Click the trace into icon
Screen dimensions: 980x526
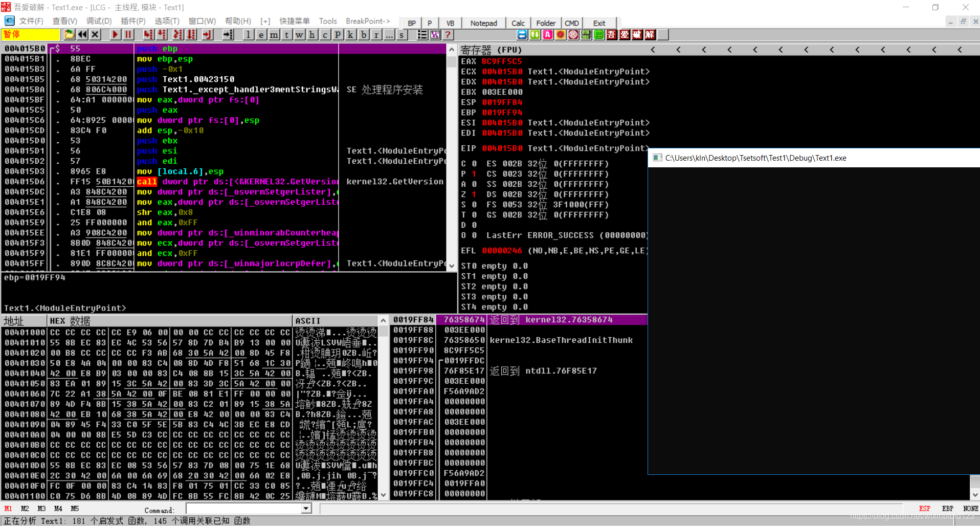pos(178,34)
